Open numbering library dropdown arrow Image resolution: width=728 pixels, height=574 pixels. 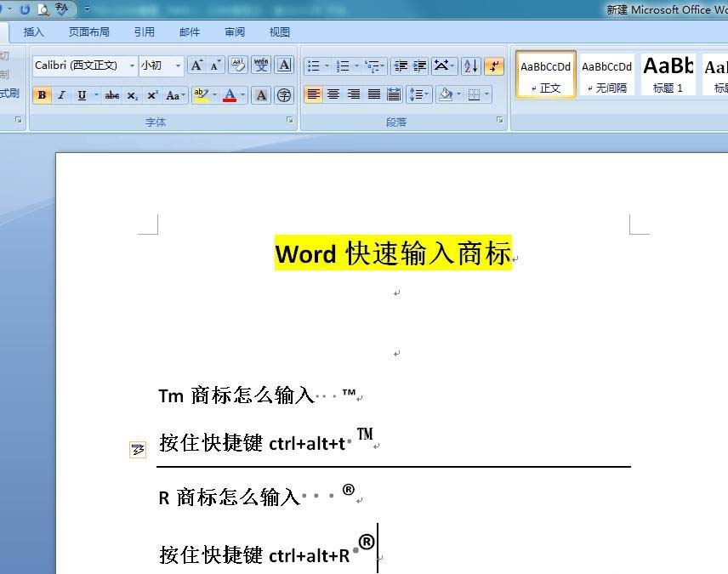356,66
